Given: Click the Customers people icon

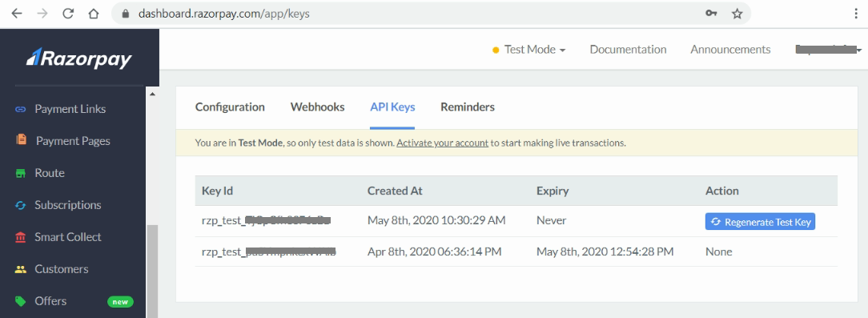Looking at the screenshot, I should (x=21, y=269).
